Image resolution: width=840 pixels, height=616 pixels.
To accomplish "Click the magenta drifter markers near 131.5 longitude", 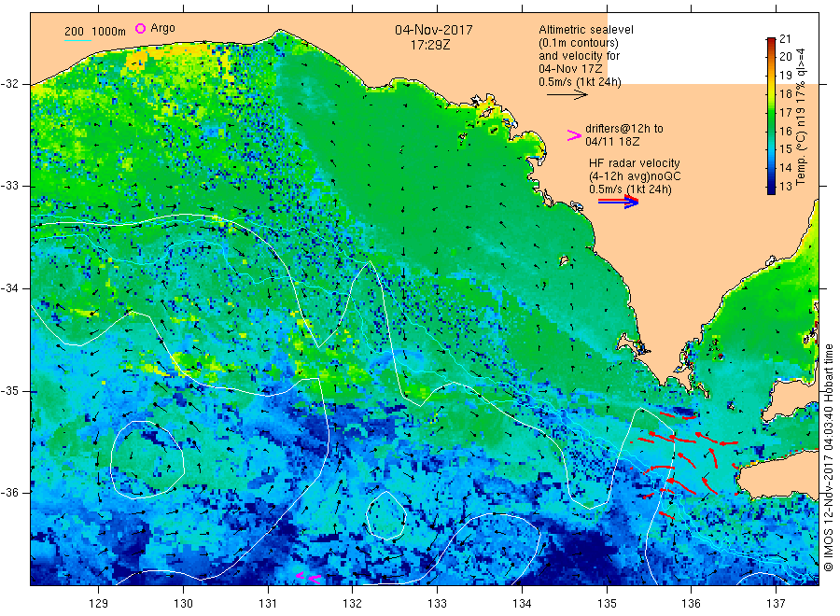I will [x=309, y=578].
